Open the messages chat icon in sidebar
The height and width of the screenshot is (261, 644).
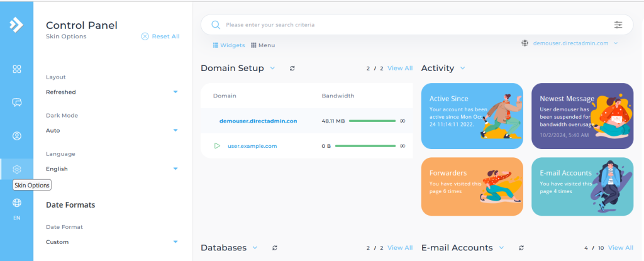17,103
